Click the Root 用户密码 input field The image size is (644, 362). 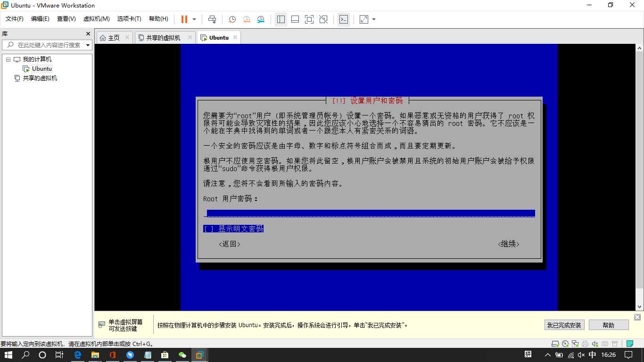[x=369, y=213]
